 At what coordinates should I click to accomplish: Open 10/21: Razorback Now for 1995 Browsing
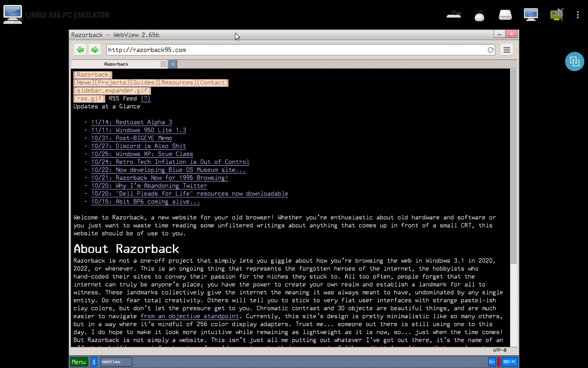[x=160, y=178]
